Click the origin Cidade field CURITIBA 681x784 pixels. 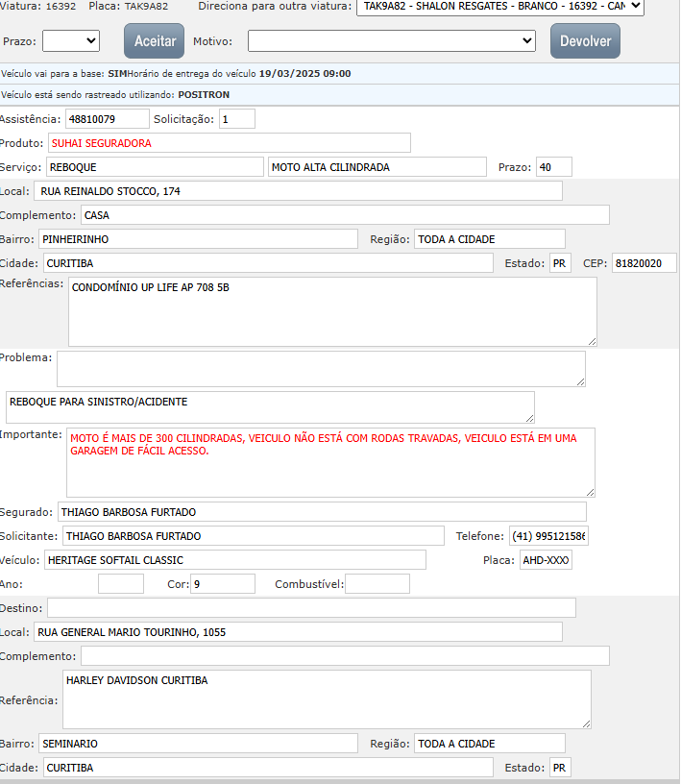coord(268,263)
